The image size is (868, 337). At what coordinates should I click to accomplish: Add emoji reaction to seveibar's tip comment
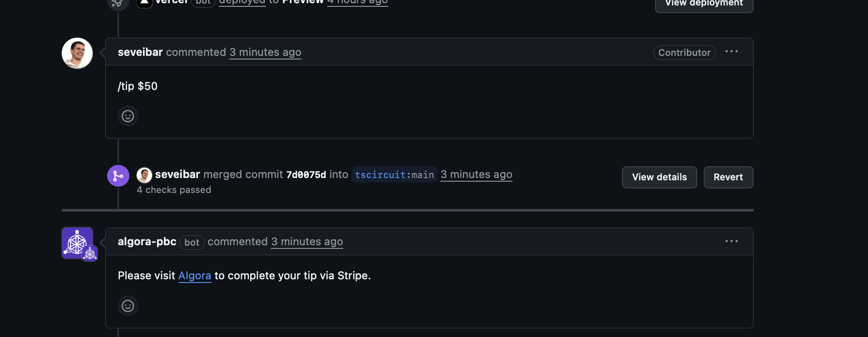click(128, 116)
